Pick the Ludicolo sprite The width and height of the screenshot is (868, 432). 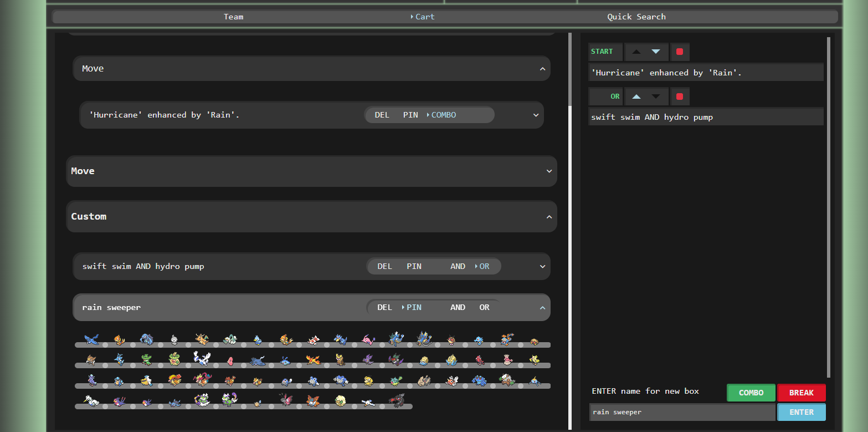(174, 359)
